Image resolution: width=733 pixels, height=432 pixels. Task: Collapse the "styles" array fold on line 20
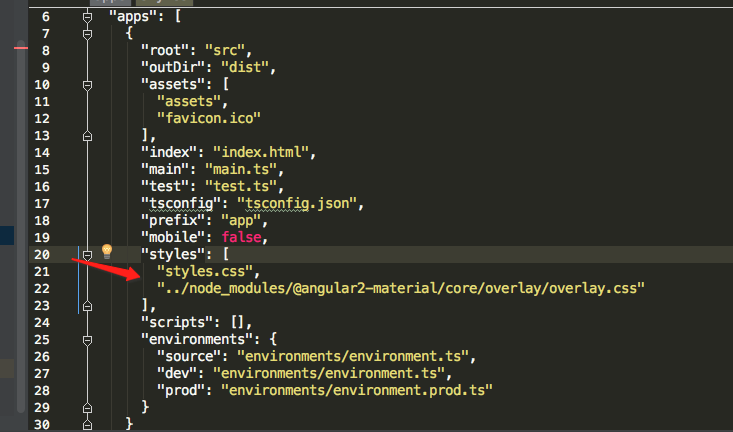pyautogui.click(x=87, y=255)
